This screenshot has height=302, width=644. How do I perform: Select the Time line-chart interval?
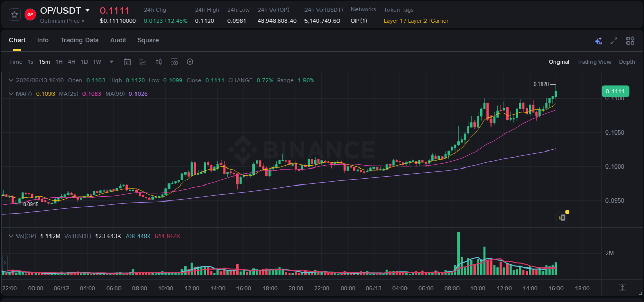(15, 62)
